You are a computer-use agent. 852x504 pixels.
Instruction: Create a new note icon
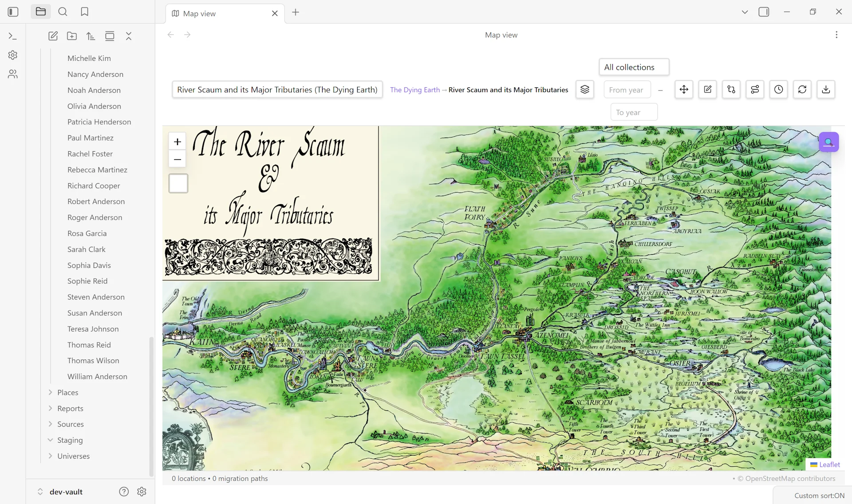point(53,36)
